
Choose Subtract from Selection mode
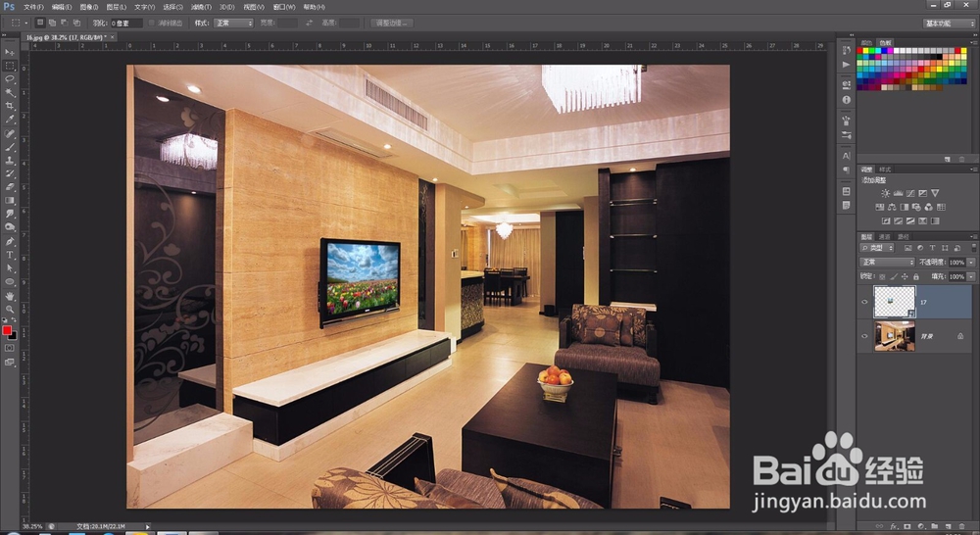[x=64, y=23]
